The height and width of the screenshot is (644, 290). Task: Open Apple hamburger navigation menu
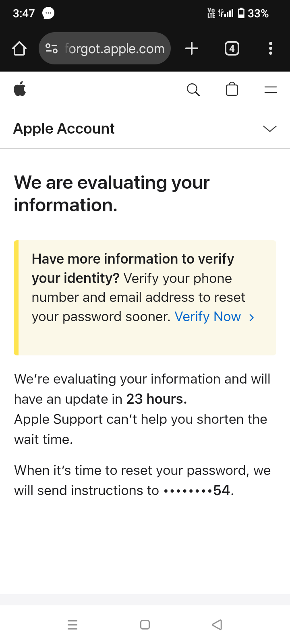pos(271,89)
